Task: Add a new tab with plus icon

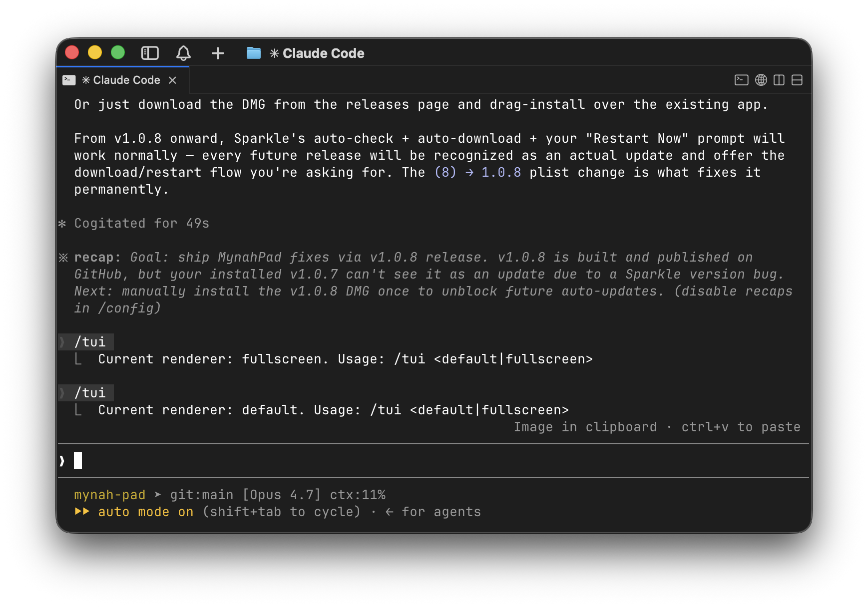Action: pos(218,53)
